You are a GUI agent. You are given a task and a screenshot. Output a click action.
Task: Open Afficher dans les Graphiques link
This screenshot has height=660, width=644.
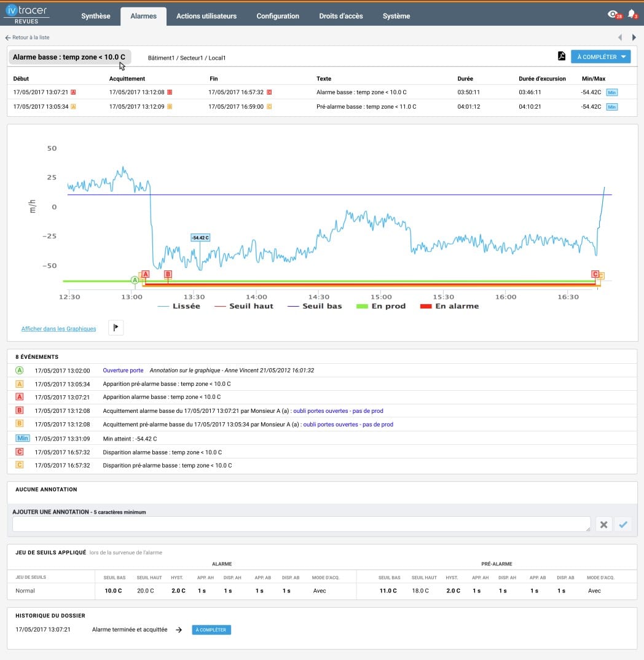pos(58,329)
